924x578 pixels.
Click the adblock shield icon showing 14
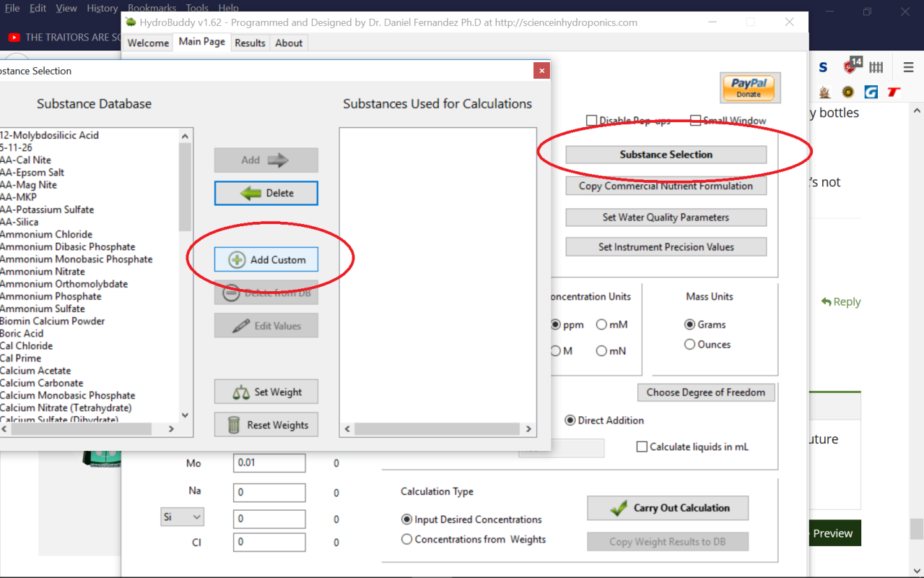[x=853, y=66]
